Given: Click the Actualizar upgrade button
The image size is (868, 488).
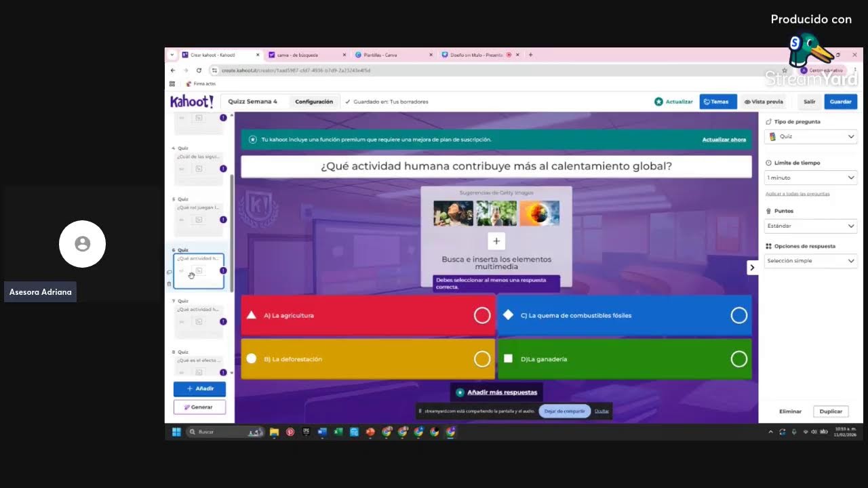Looking at the screenshot, I should tap(673, 102).
